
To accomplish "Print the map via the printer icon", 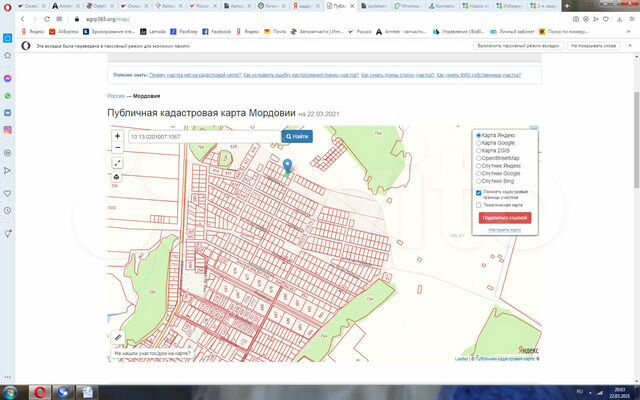I will [117, 177].
